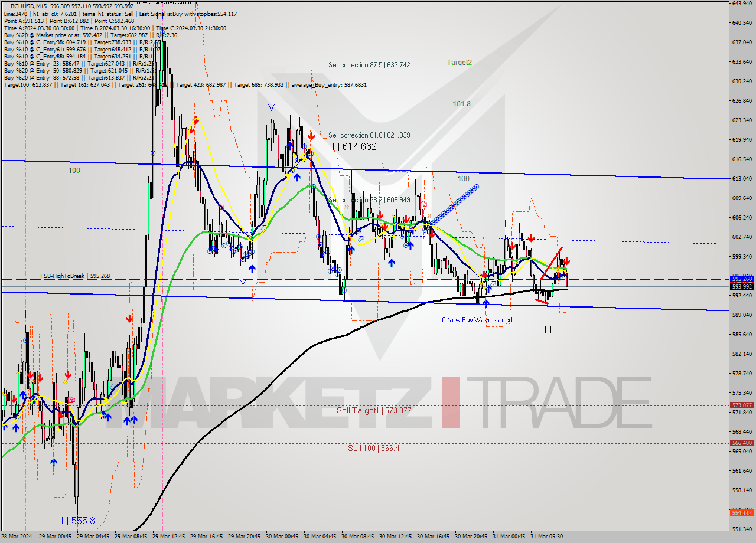
Task: Click the '| | | 614.662' wave label
Action: [351, 146]
